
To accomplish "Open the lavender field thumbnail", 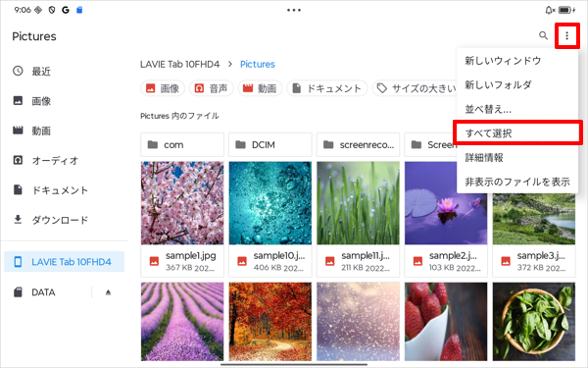I will 182,322.
